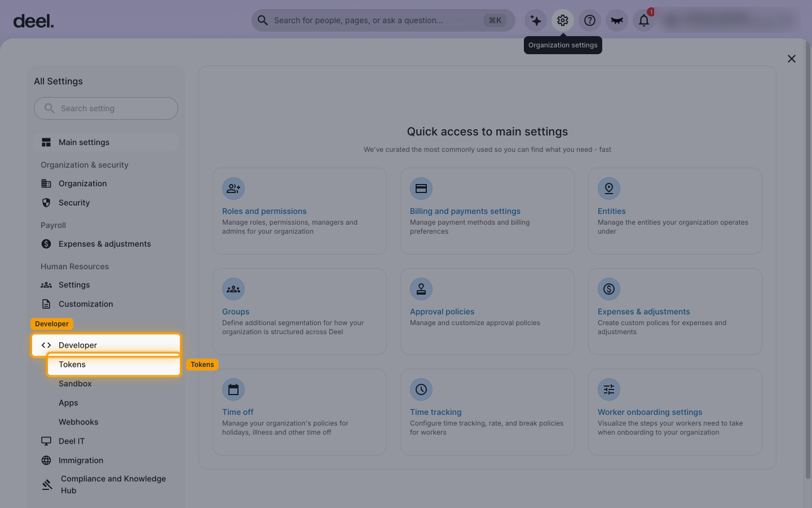Image resolution: width=812 pixels, height=508 pixels.
Task: Click the page vertical scrollbar
Action: tap(808, 260)
